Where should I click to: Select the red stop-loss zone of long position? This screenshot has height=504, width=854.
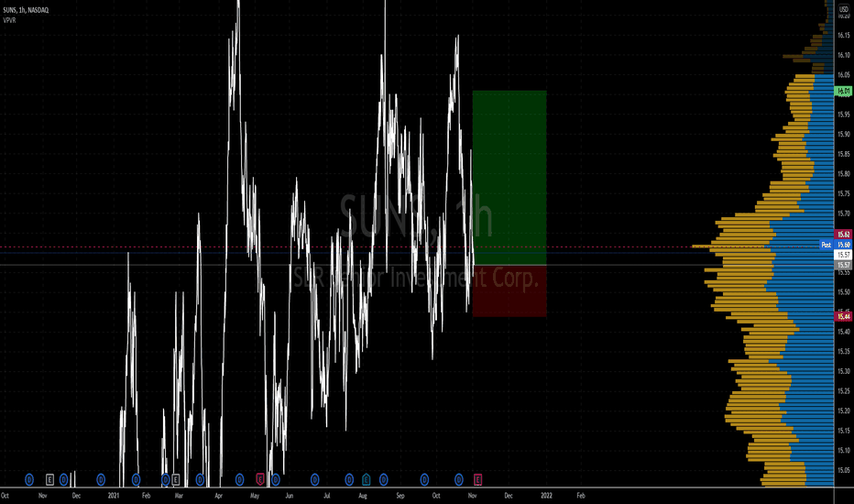509,290
